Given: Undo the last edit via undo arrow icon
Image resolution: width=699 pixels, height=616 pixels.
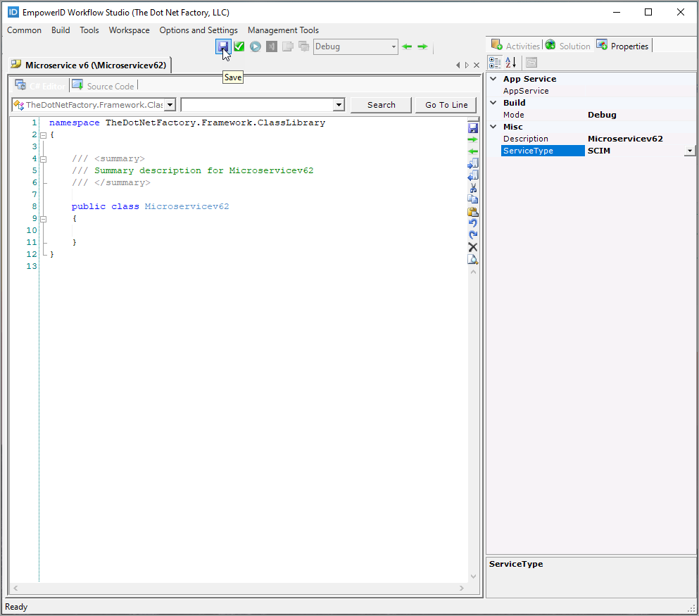Looking at the screenshot, I should pyautogui.click(x=473, y=223).
